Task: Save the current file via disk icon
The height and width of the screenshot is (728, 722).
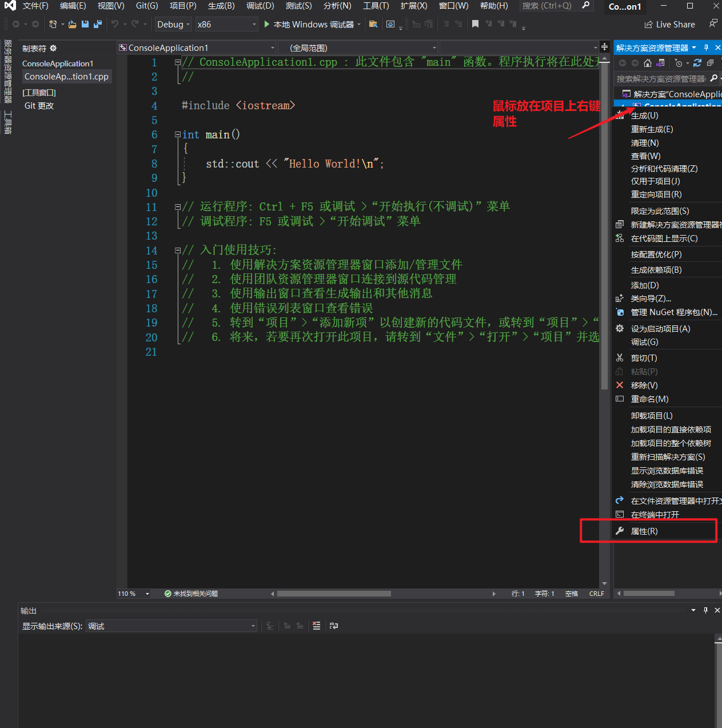Action: pos(85,24)
